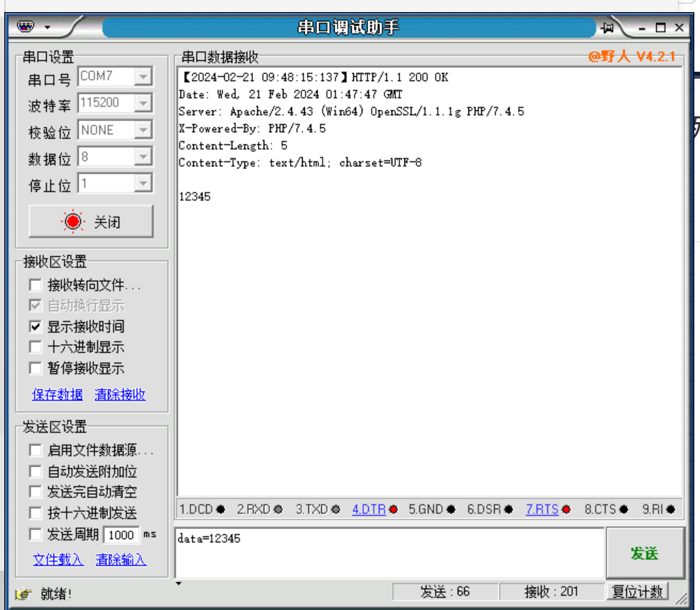Click the 清除接收 link

click(x=120, y=394)
